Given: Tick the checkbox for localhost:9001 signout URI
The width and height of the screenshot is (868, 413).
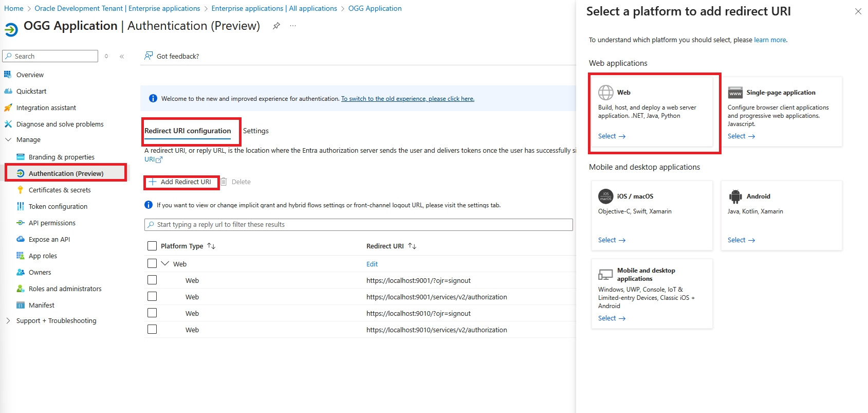Looking at the screenshot, I should (152, 280).
